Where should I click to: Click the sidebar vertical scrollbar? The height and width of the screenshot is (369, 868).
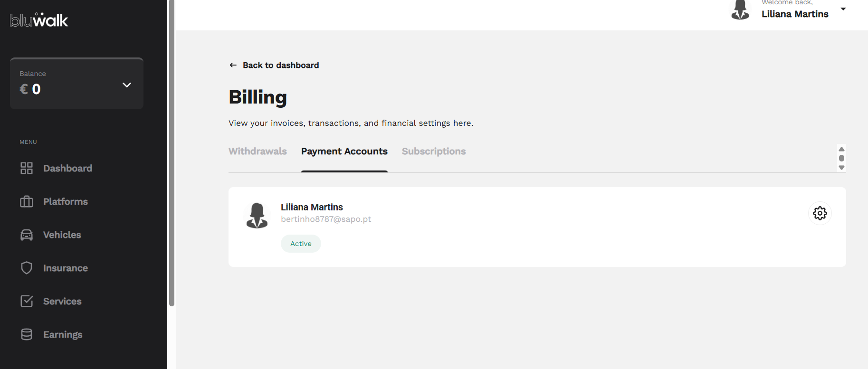pos(172,152)
